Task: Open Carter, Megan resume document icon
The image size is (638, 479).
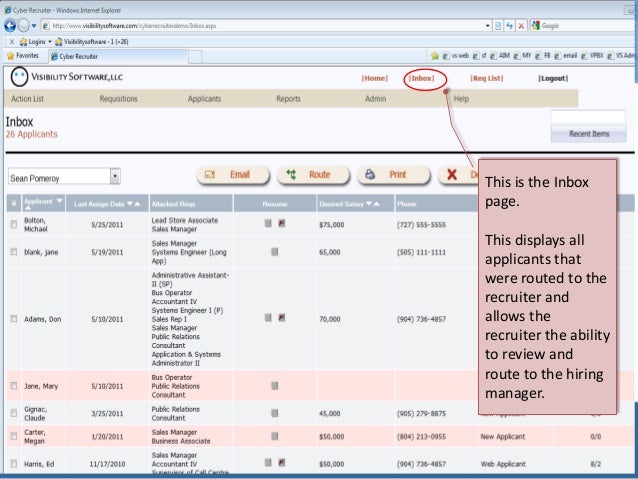Action: pos(275,436)
